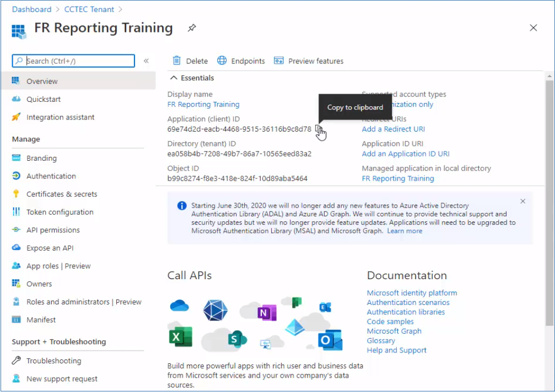Viewport: 555px width, 392px height.
Task: Open Code samples link
Action: (x=390, y=322)
